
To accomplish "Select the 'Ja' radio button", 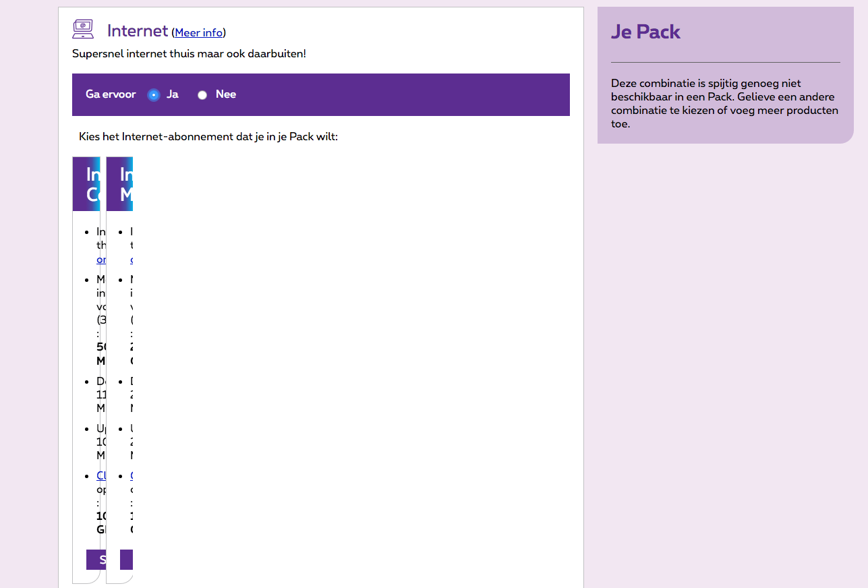I will (154, 95).
